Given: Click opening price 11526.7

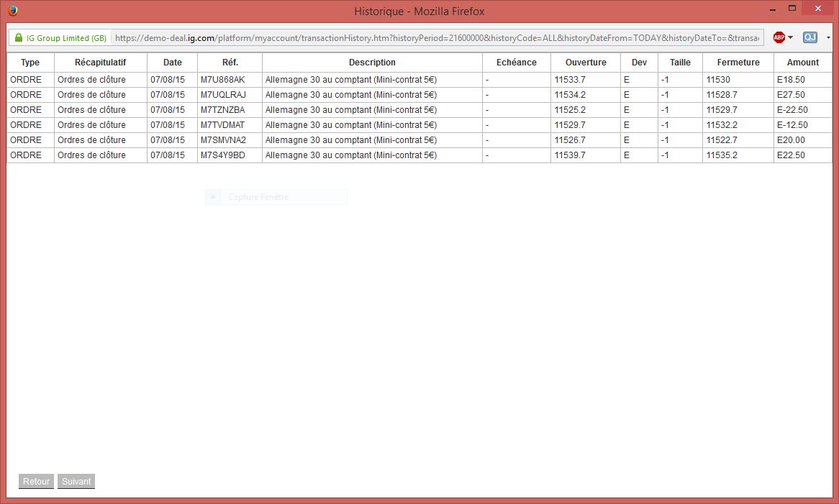Looking at the screenshot, I should click(570, 140).
